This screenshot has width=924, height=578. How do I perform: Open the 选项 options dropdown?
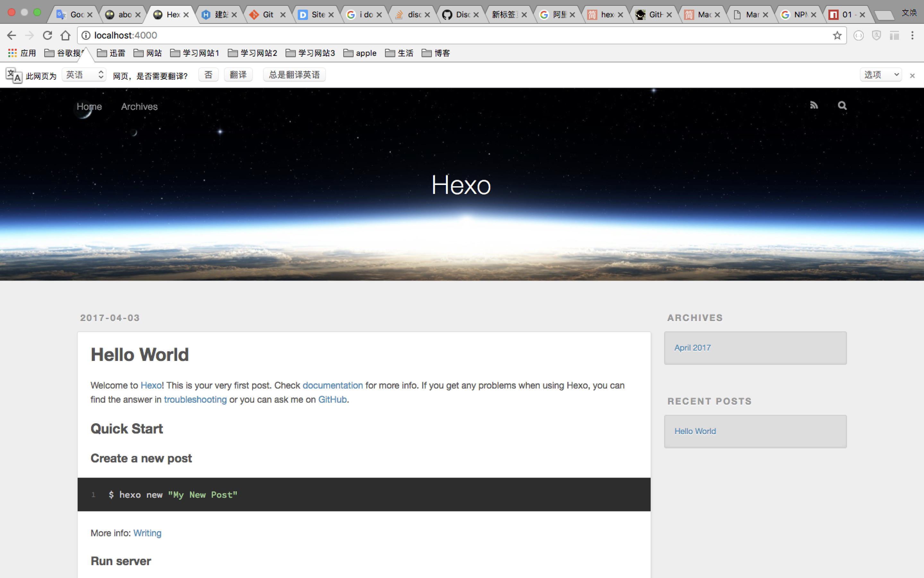880,74
